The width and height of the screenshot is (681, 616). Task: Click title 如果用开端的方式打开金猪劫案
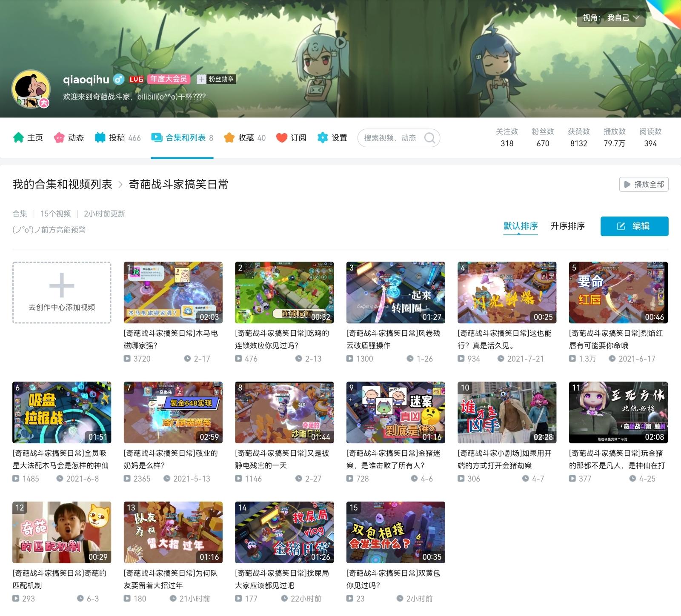click(505, 459)
